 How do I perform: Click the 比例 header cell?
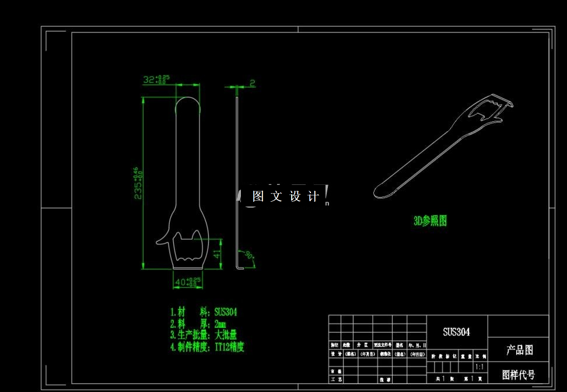tap(481, 356)
